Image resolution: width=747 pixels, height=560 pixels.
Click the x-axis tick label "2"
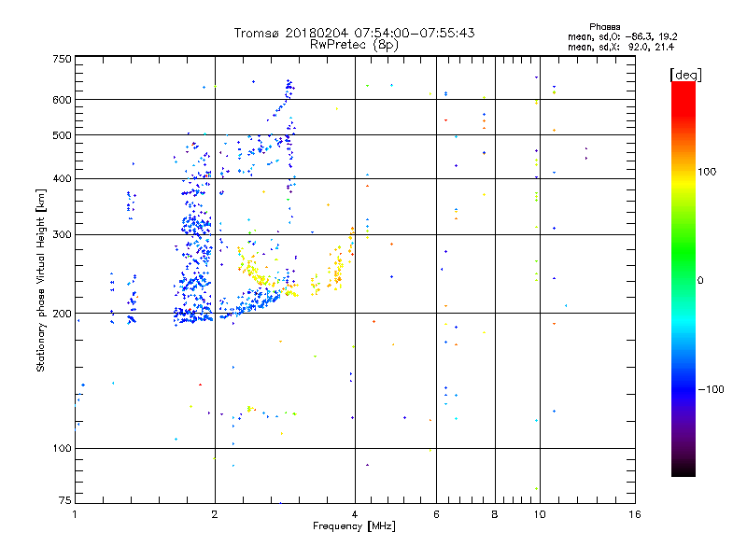tap(215, 514)
